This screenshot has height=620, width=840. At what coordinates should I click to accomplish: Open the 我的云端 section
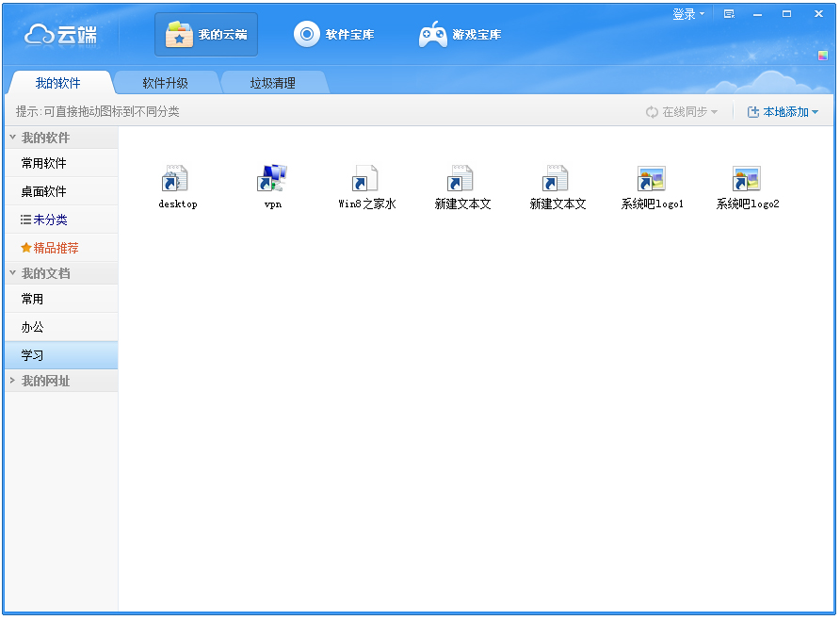point(206,35)
